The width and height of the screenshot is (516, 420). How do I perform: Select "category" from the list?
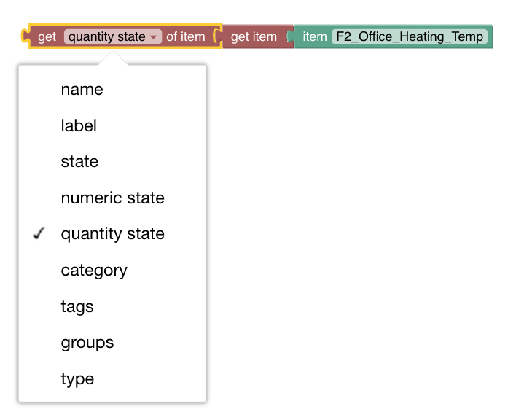tap(94, 271)
